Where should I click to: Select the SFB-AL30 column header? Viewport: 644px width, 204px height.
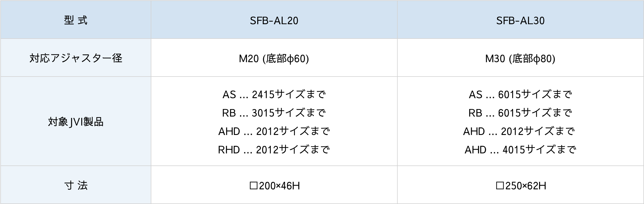520,21
